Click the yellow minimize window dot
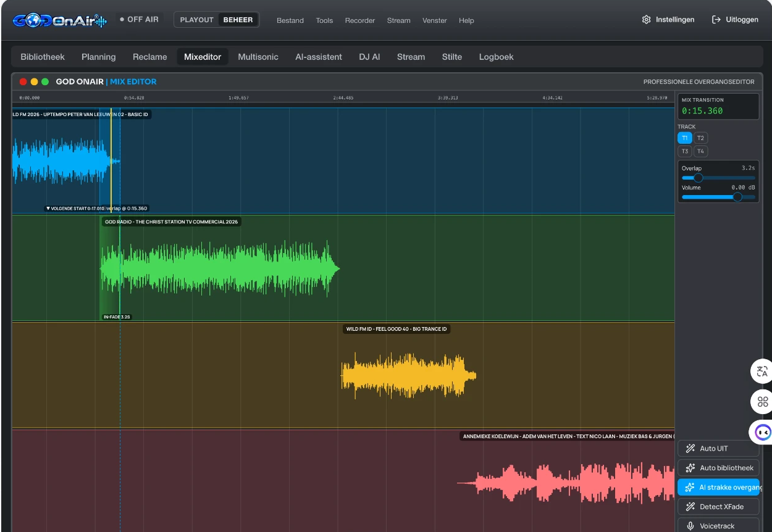Viewport: 772px width, 532px height. (35, 81)
